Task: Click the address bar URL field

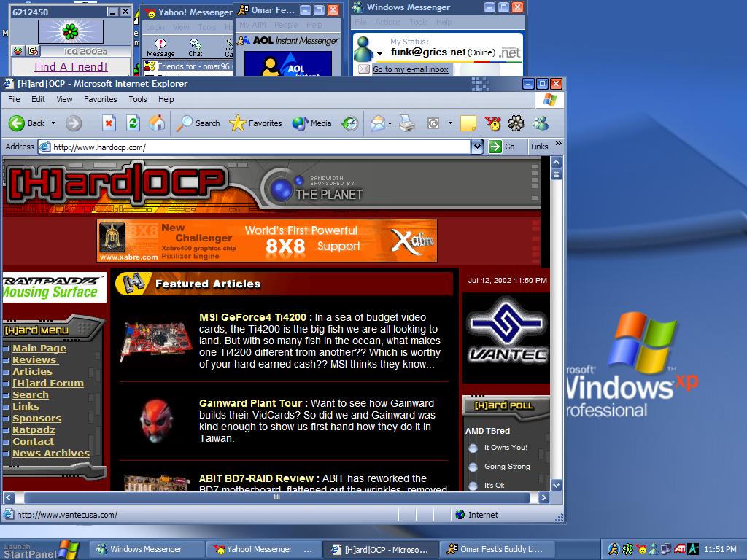Action: pos(255,147)
